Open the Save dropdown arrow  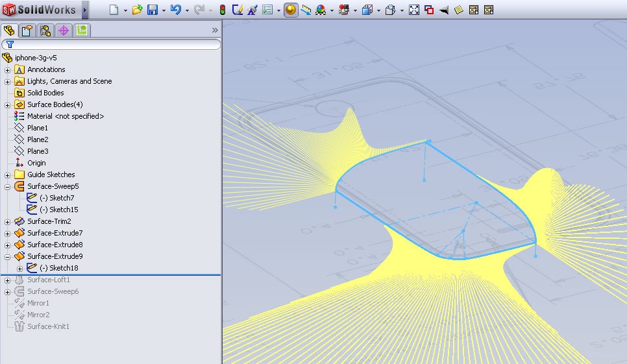[164, 10]
